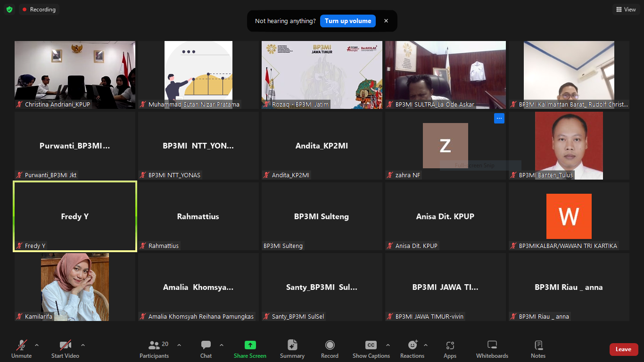The width and height of the screenshot is (644, 362).
Task: Click the Turn up volume button
Action: 348,21
